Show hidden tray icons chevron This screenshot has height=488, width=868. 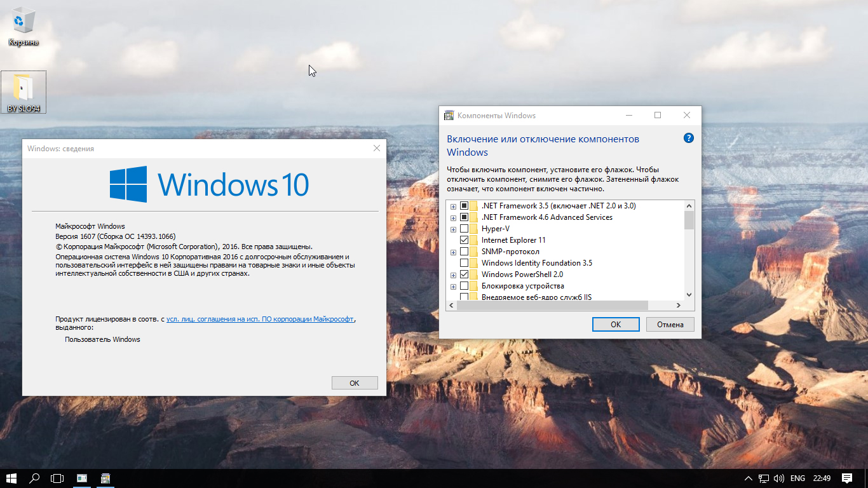[749, 478]
